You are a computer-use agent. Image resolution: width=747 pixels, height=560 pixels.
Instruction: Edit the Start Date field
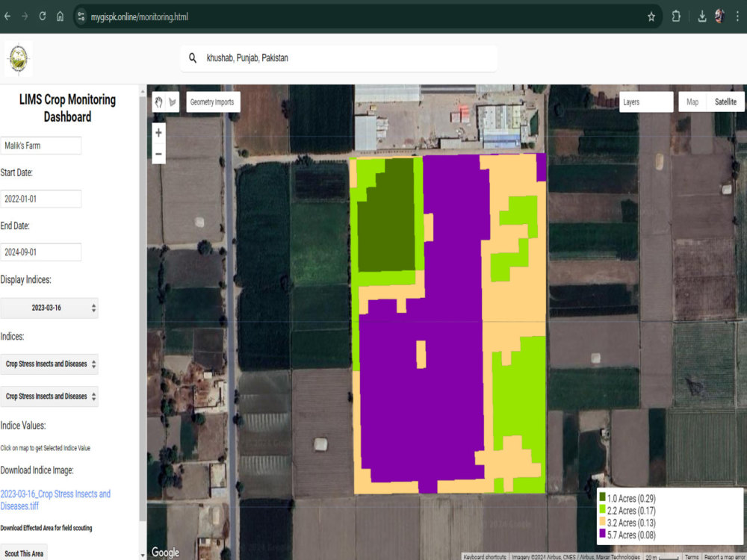(40, 199)
